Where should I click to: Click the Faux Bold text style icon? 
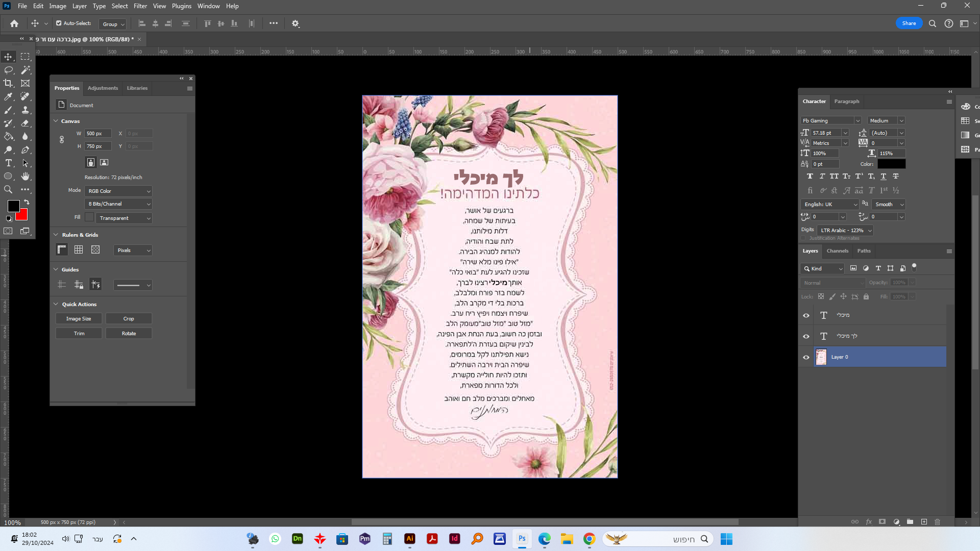pyautogui.click(x=810, y=177)
